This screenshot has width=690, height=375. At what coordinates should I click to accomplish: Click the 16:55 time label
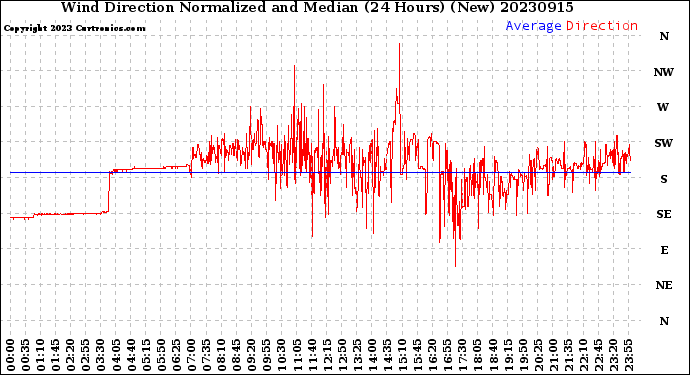pyautogui.click(x=448, y=355)
